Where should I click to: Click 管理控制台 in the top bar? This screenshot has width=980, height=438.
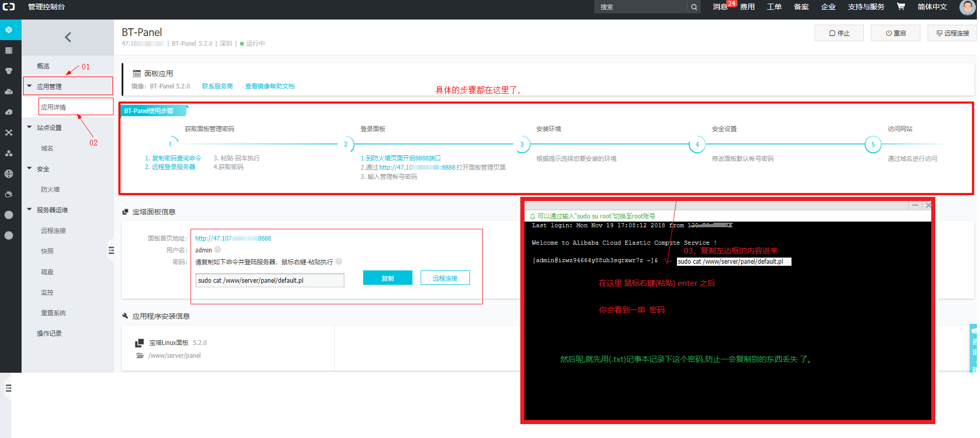point(46,7)
